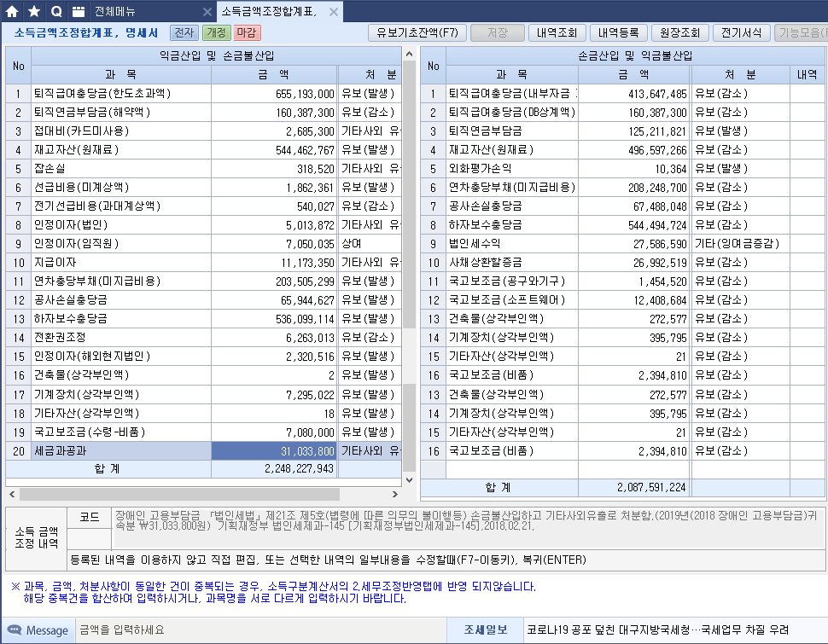The height and width of the screenshot is (644, 828).
Task: Close the 소득금액조정합계표 tab
Action: point(334,12)
